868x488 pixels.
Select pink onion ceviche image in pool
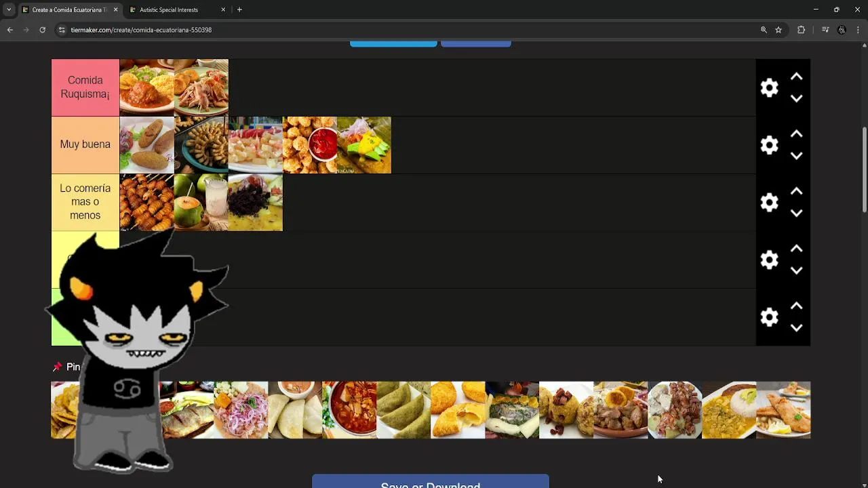[241, 410]
